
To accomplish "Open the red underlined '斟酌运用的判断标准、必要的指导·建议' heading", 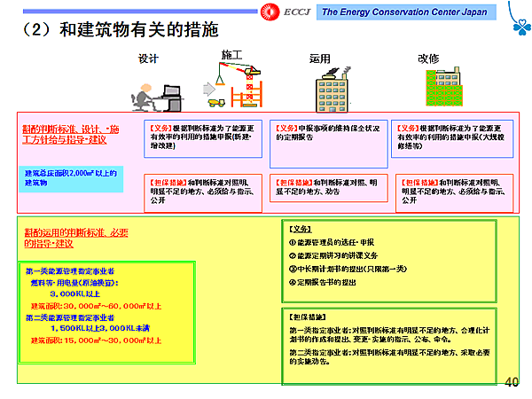I will [76, 239].
